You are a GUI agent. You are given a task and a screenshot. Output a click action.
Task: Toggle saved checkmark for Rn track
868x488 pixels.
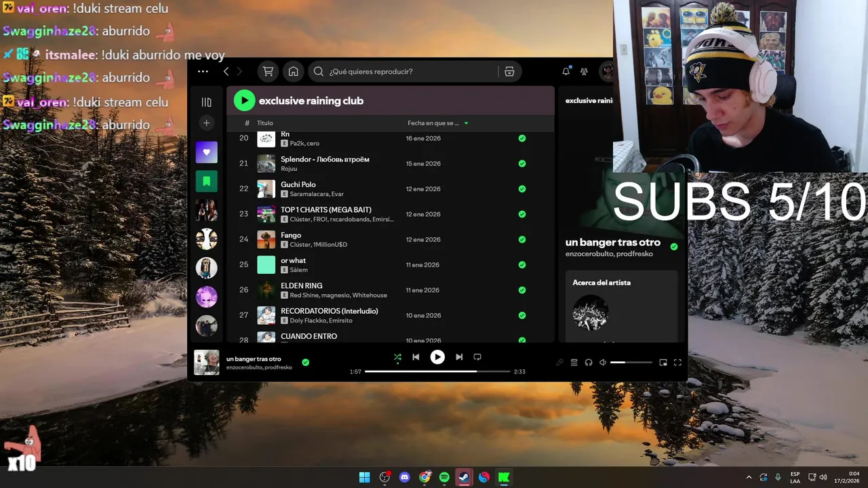click(522, 138)
